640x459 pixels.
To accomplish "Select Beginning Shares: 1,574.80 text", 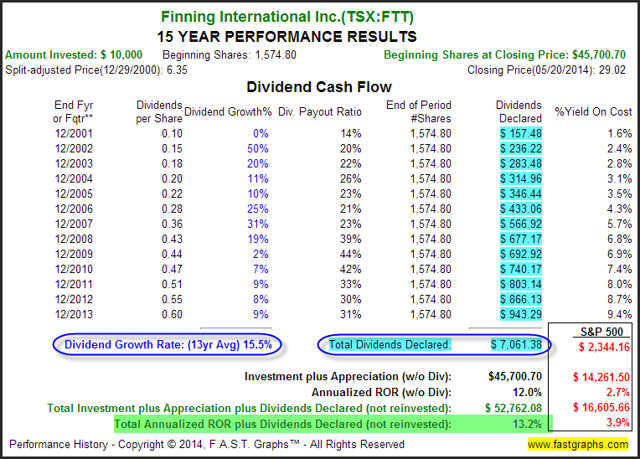I will click(x=229, y=55).
